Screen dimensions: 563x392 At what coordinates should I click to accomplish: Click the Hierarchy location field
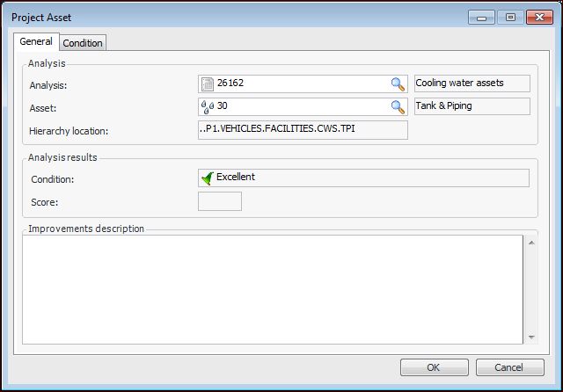pos(303,130)
